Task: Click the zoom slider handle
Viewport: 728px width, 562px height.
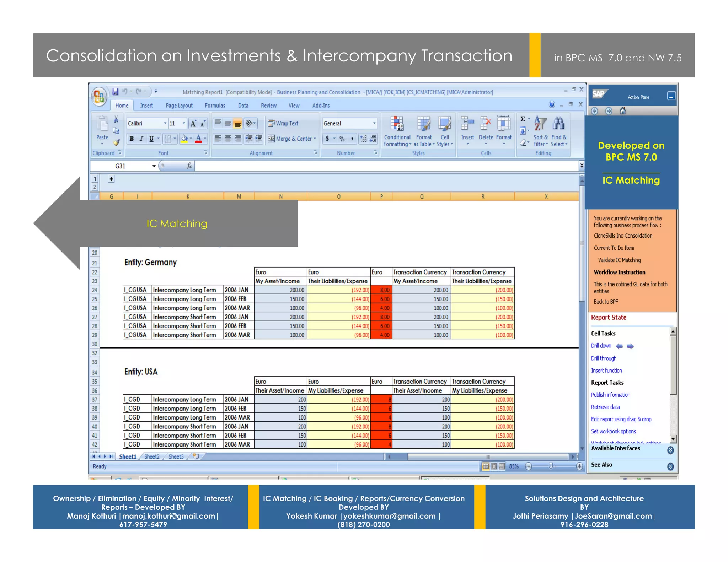Action: pos(551,466)
